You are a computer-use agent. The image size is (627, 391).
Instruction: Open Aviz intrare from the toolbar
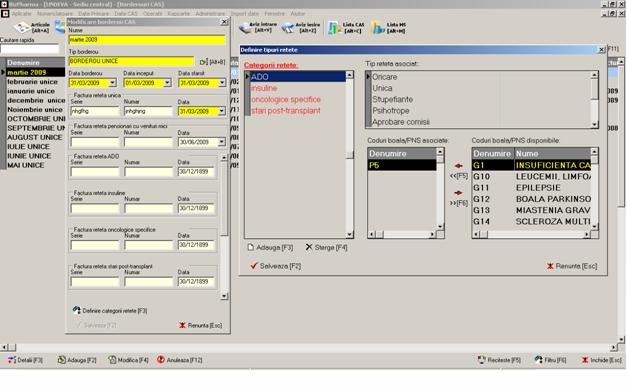pyautogui.click(x=245, y=28)
